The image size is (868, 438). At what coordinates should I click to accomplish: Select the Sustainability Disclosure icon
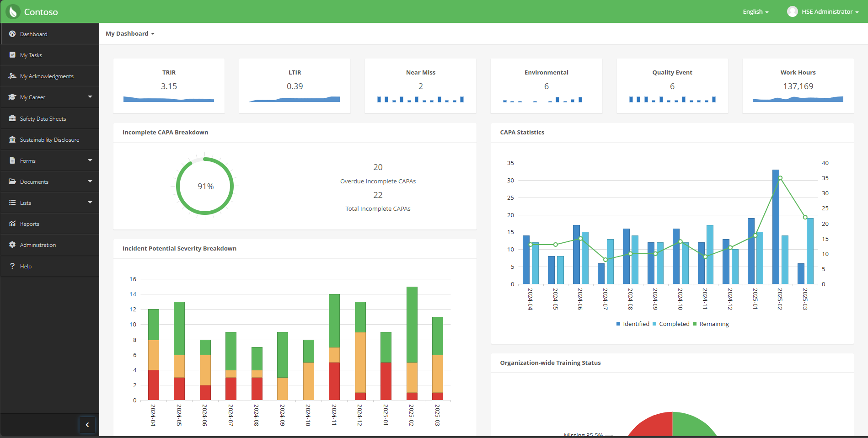pos(12,139)
